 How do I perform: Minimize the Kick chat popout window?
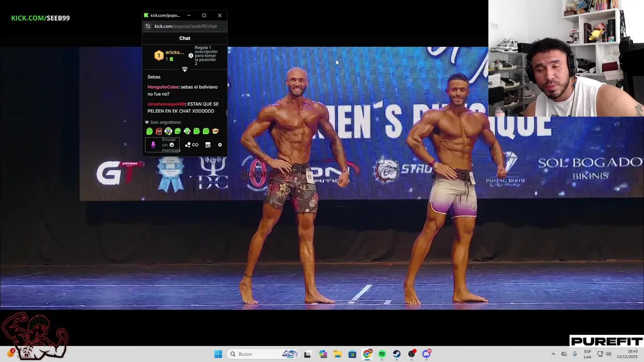pos(189,15)
